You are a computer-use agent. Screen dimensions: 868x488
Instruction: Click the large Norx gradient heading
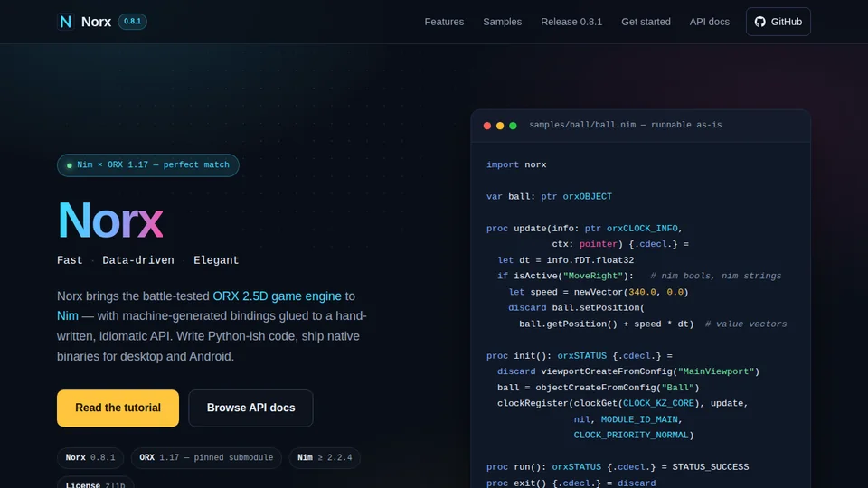click(109, 221)
